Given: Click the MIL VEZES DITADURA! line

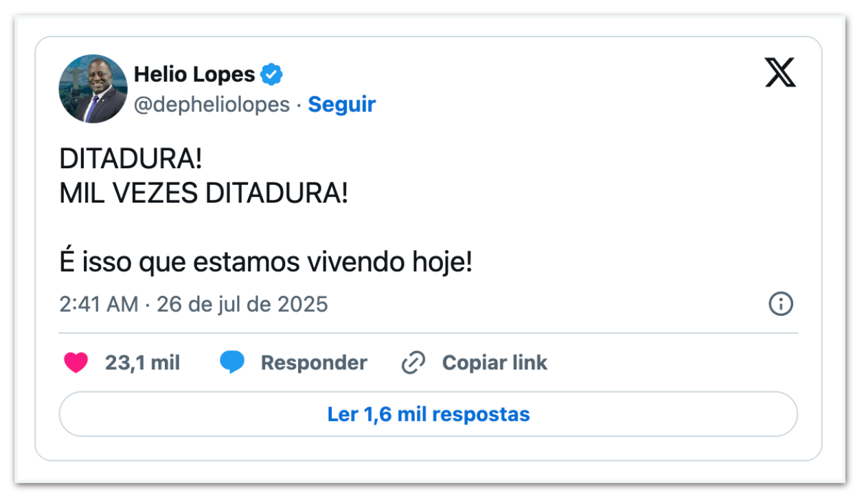Looking at the screenshot, I should (204, 194).
